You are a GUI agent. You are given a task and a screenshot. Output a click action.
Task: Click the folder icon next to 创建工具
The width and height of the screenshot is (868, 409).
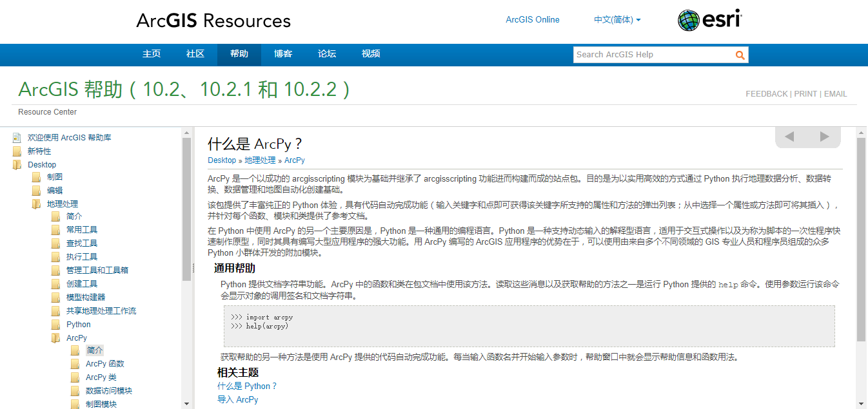pyautogui.click(x=55, y=284)
